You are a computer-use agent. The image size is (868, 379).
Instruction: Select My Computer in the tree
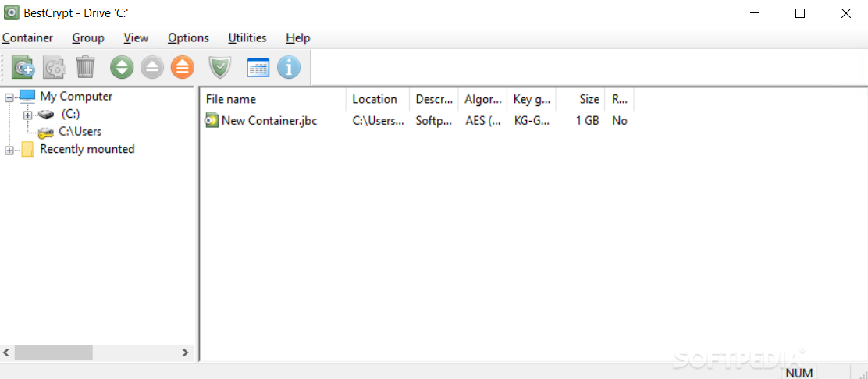[76, 96]
